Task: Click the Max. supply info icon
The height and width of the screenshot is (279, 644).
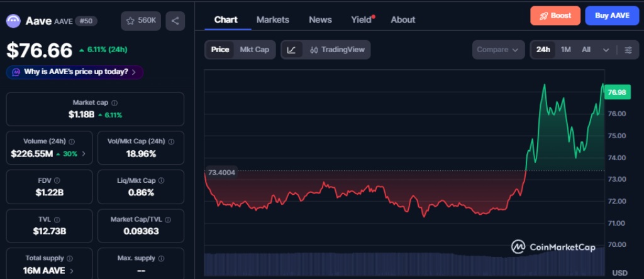Action: [161, 258]
